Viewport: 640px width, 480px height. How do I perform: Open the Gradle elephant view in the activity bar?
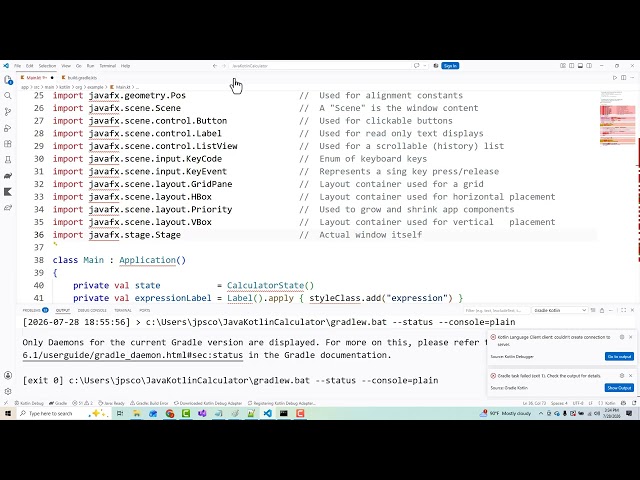click(8, 176)
